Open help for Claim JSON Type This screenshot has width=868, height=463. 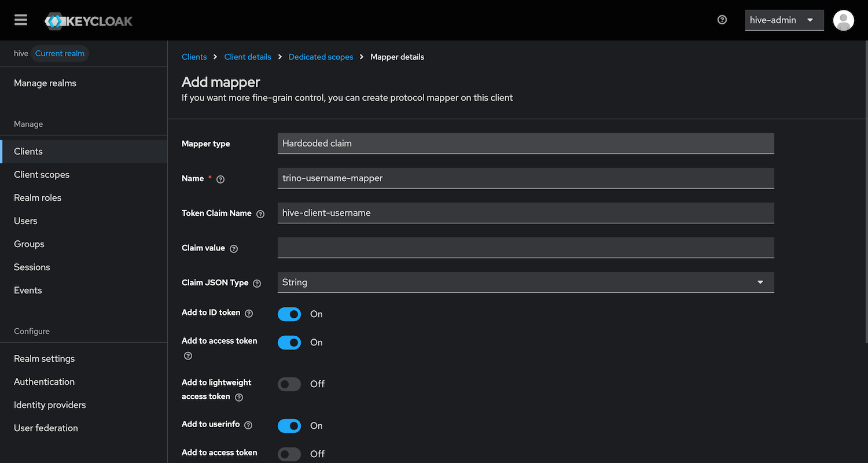coord(257,284)
